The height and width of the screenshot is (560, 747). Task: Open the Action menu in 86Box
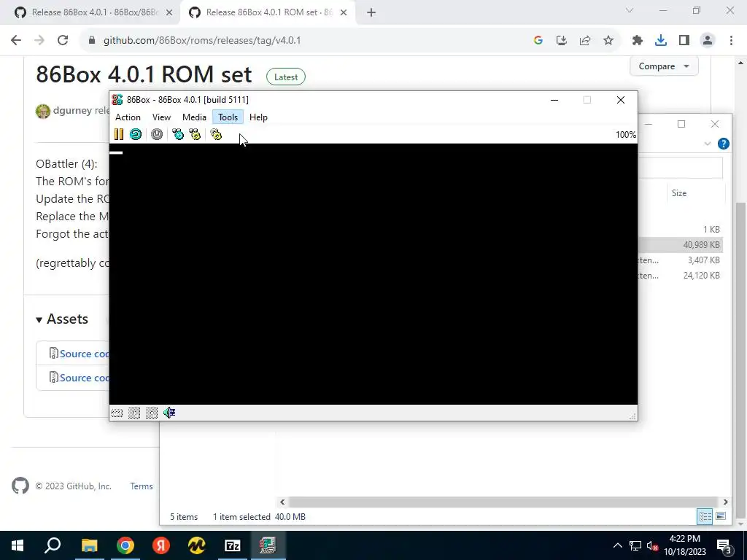coord(128,117)
